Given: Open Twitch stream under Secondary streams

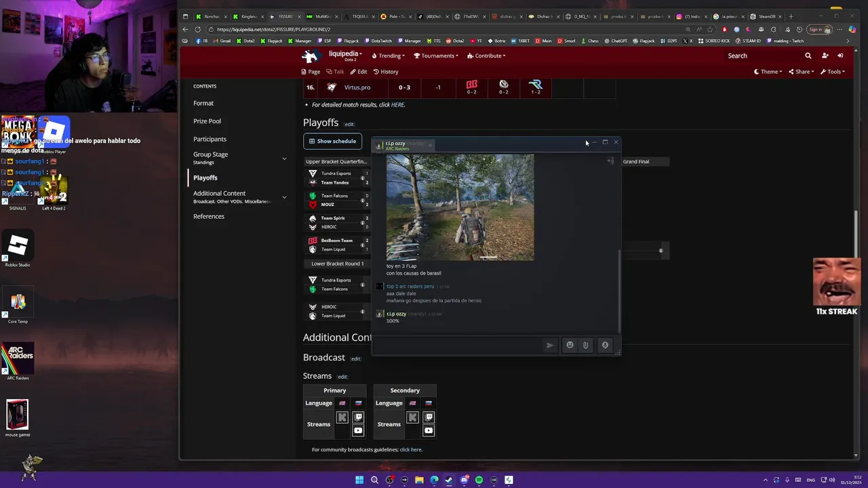Looking at the screenshot, I should [x=429, y=418].
